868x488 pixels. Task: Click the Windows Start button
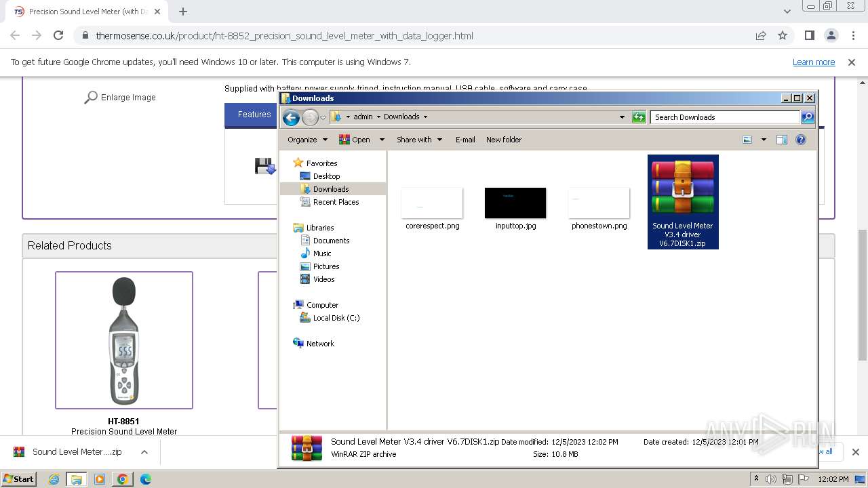(x=19, y=479)
